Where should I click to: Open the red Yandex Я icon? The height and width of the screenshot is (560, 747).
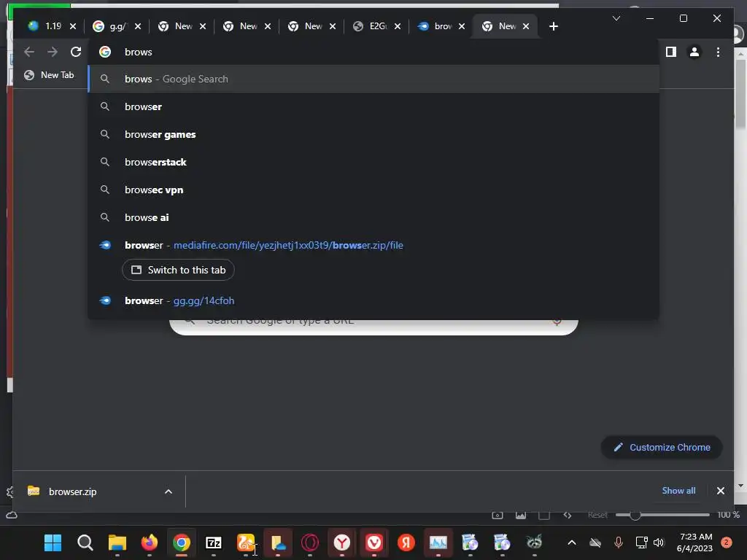pos(406,542)
